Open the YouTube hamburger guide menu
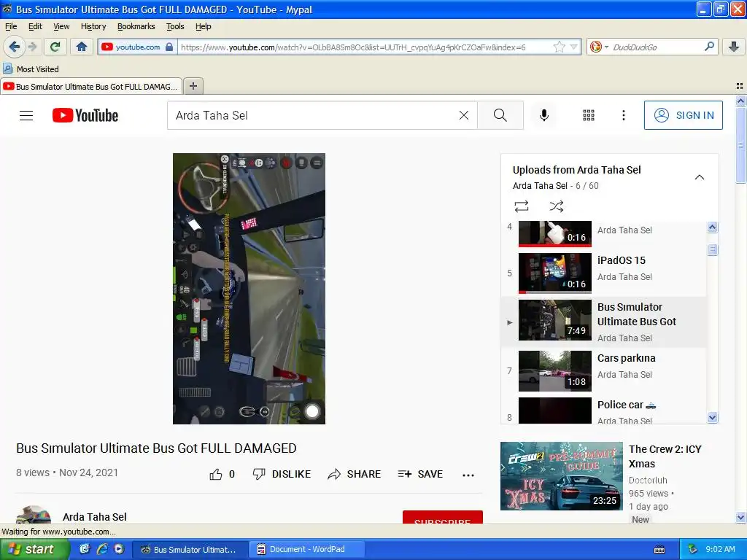 pos(26,115)
